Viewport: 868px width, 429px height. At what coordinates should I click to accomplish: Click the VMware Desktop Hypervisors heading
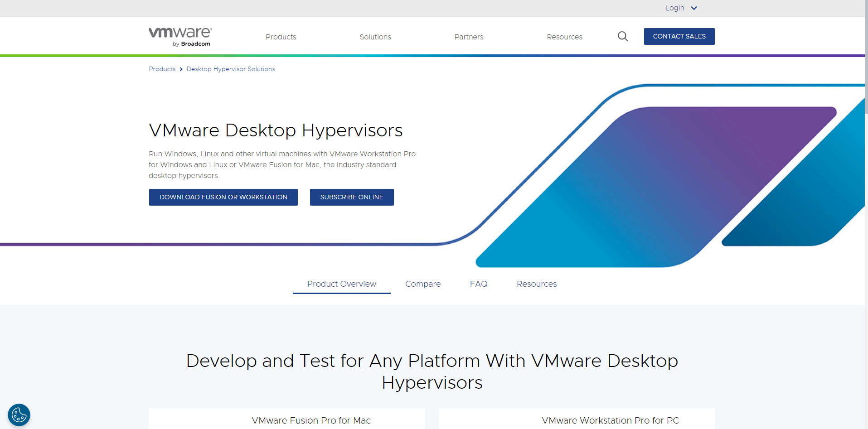tap(276, 130)
